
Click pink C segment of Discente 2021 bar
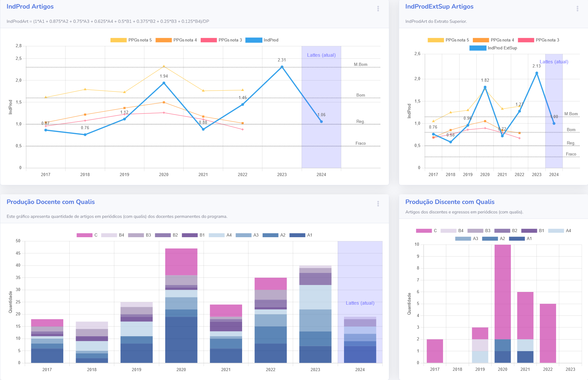[525, 315]
